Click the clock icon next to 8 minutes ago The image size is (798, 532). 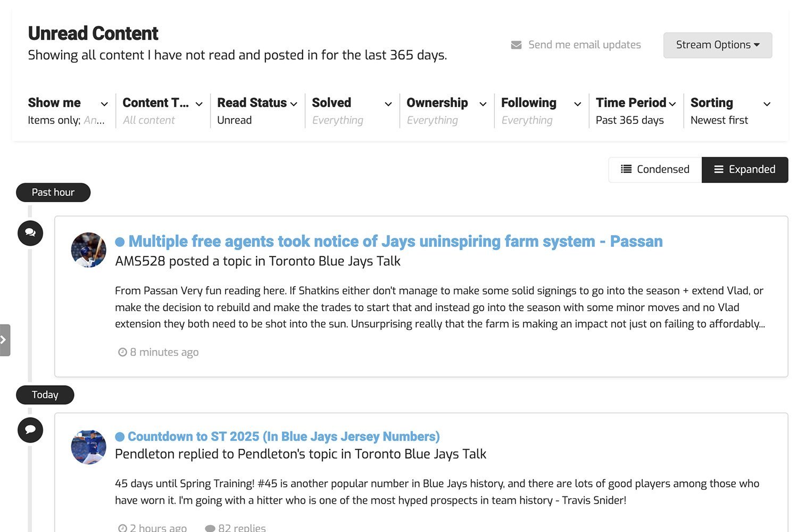(x=122, y=352)
